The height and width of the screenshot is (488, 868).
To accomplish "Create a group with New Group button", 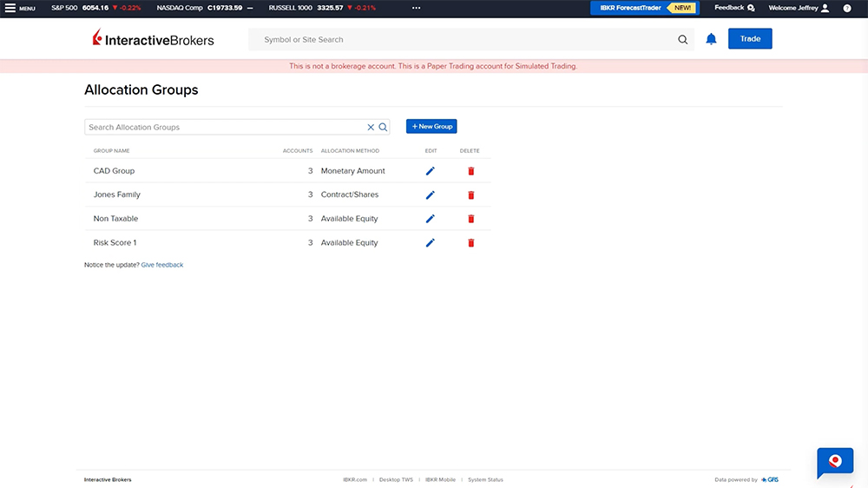I will pyautogui.click(x=431, y=126).
